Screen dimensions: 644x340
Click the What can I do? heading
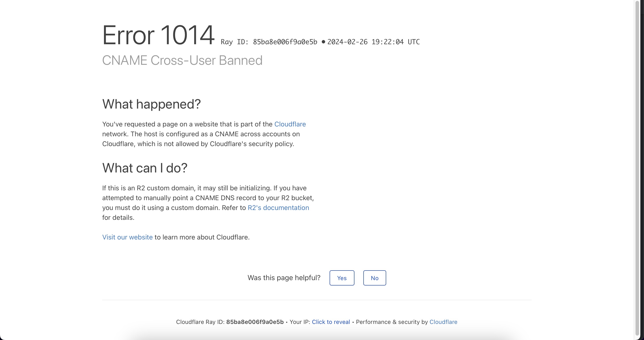click(x=144, y=168)
